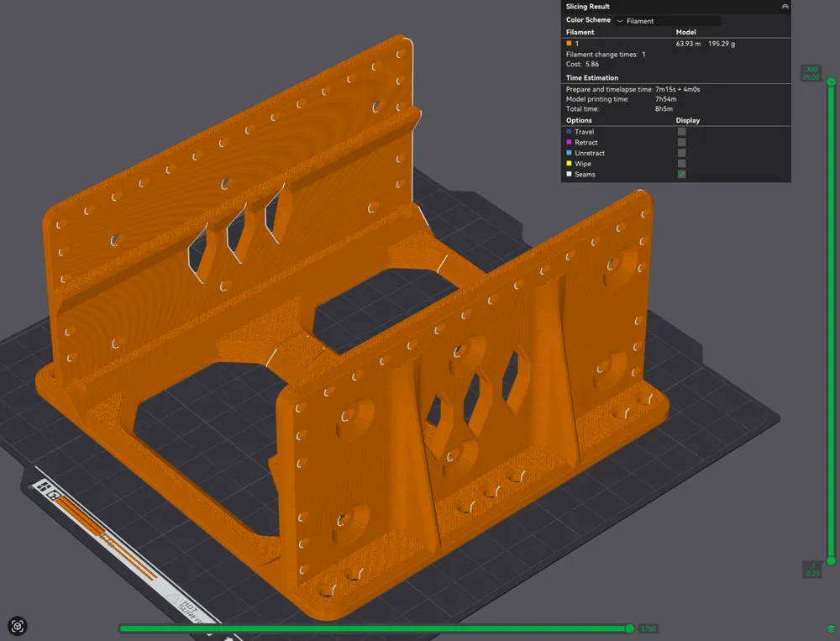The image size is (840, 641).
Task: Enable the Retract display checkbox
Action: [681, 143]
